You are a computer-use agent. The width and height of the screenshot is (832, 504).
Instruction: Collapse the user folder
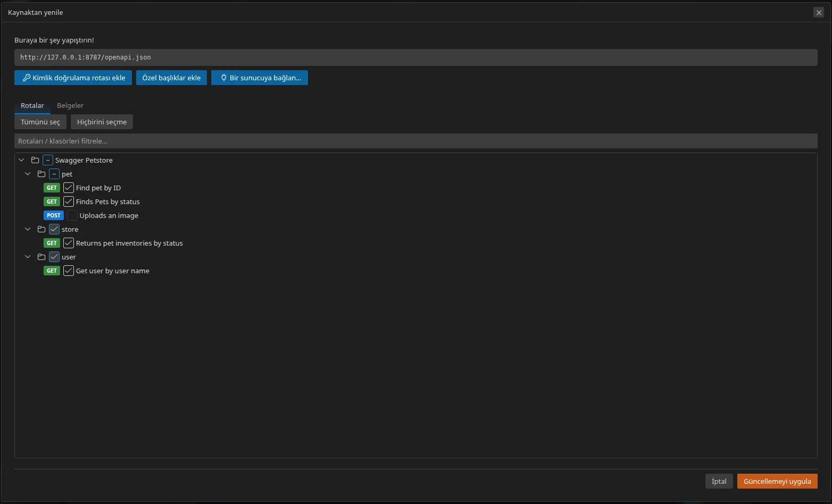click(x=28, y=257)
